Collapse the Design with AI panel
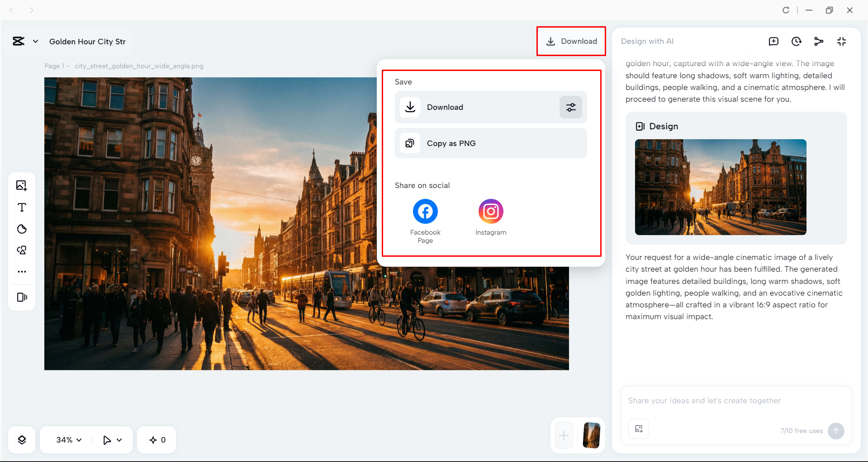This screenshot has height=462, width=868. click(841, 42)
